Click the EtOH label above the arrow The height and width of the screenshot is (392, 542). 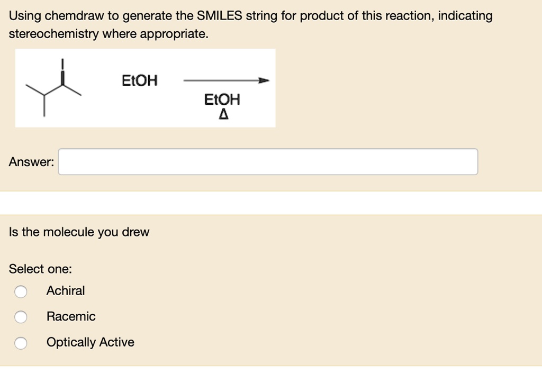point(139,80)
